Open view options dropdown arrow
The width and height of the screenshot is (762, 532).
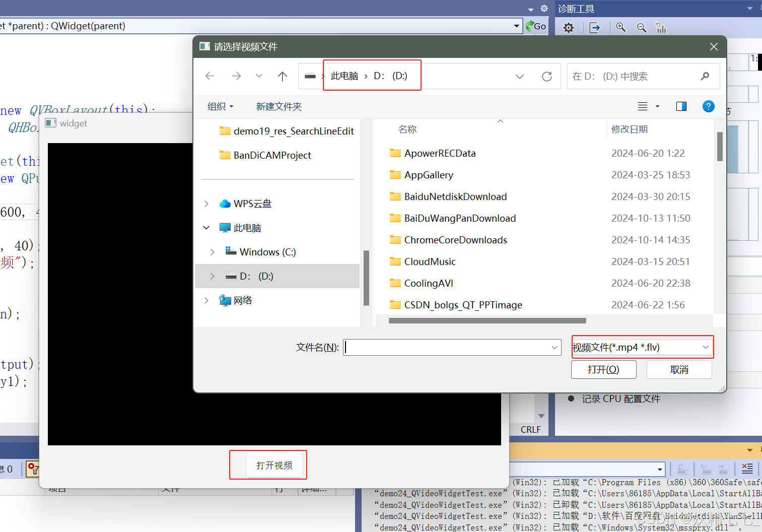click(x=657, y=106)
